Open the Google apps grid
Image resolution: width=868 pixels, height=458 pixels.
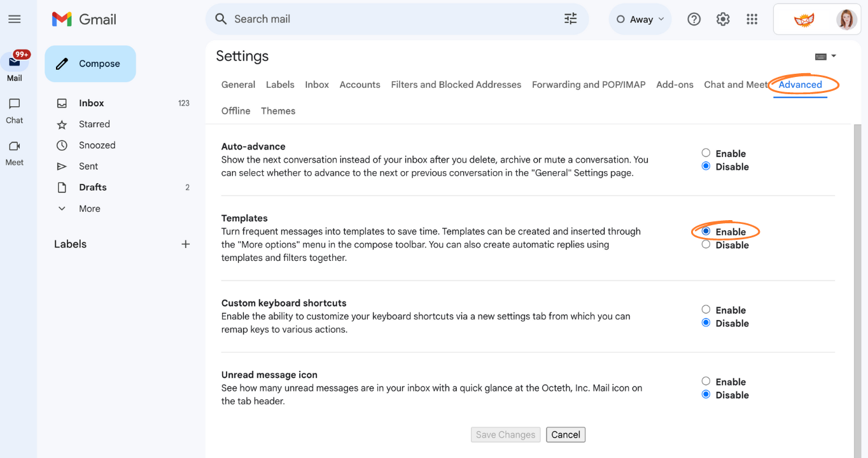coord(752,18)
